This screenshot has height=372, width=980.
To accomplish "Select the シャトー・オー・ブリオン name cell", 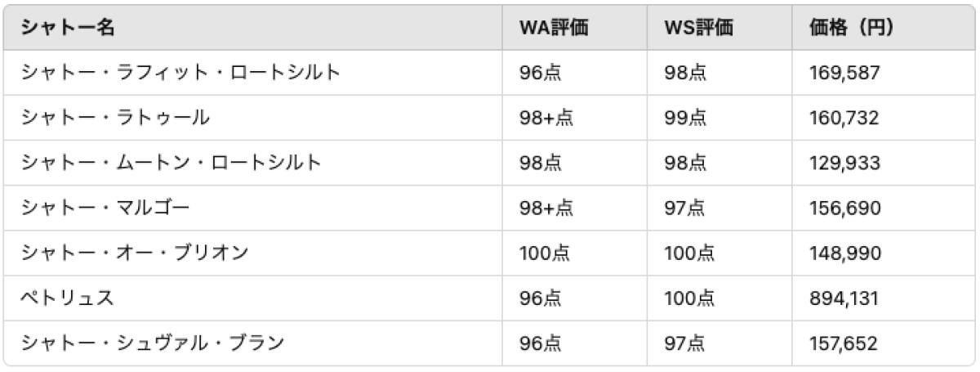I will tap(134, 253).
